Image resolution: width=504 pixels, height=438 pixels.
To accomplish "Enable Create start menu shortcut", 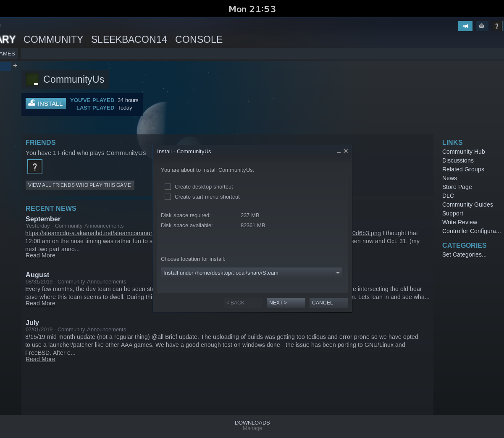I will [x=168, y=197].
